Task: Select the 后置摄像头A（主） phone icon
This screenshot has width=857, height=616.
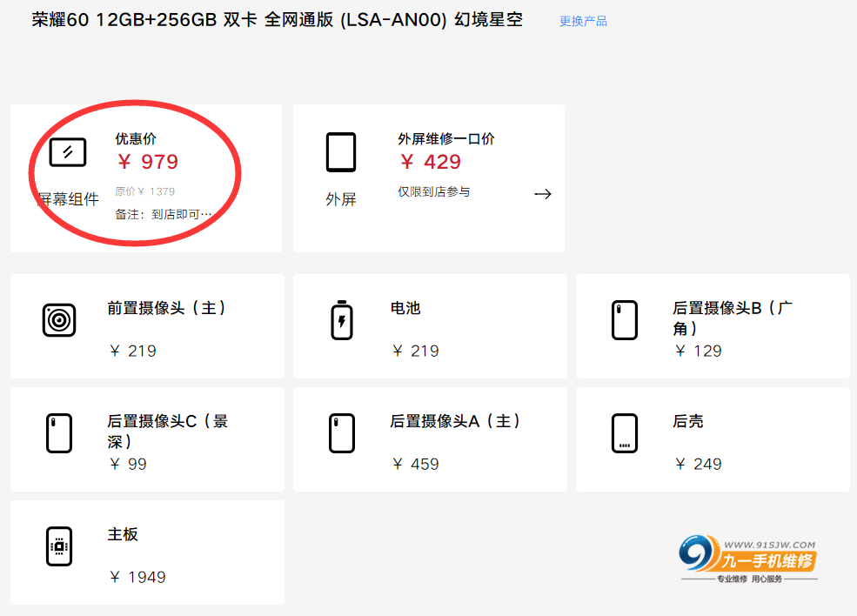Action: pyautogui.click(x=342, y=433)
